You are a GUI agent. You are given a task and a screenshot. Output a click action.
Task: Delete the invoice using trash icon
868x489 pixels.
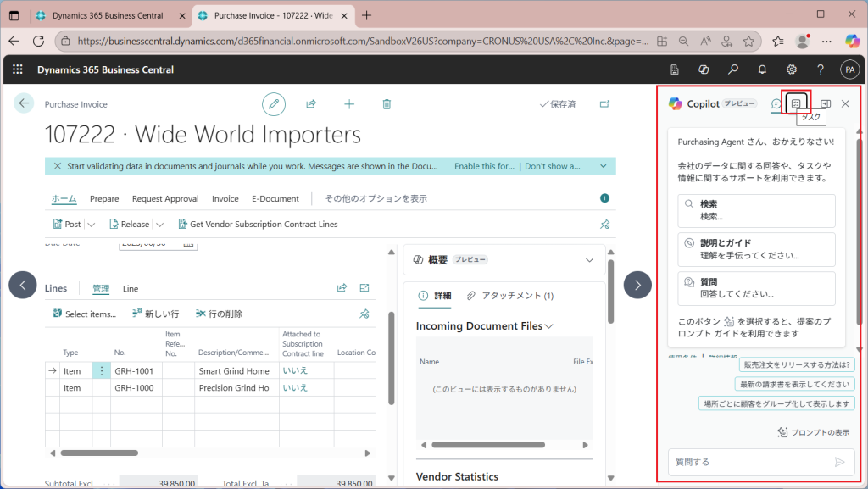tap(387, 104)
